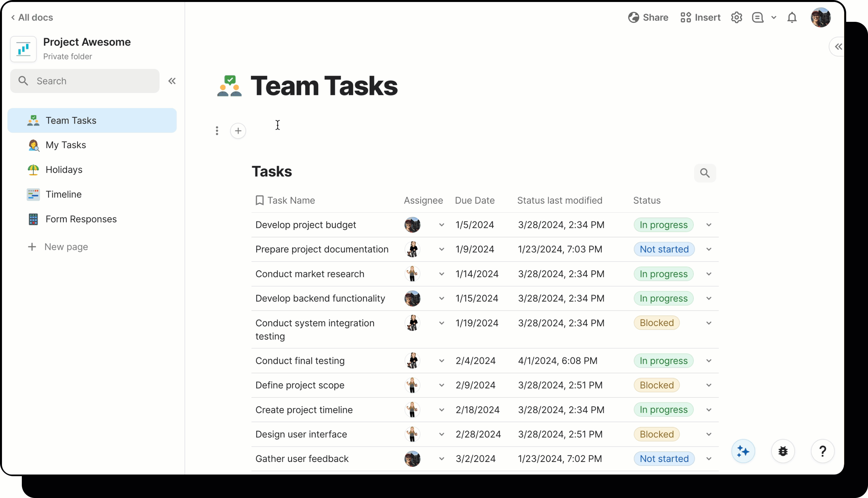Open the comments icon in top bar
Viewport: 868px width, 498px height.
(x=758, y=18)
